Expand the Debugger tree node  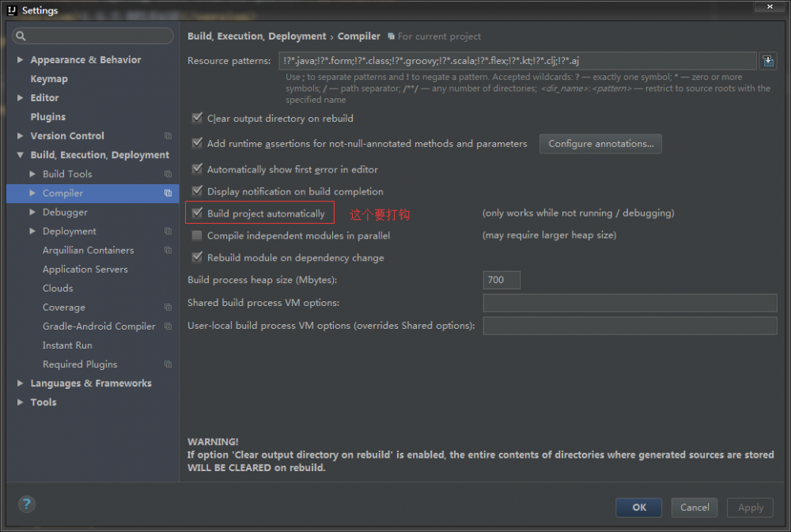[x=32, y=213]
